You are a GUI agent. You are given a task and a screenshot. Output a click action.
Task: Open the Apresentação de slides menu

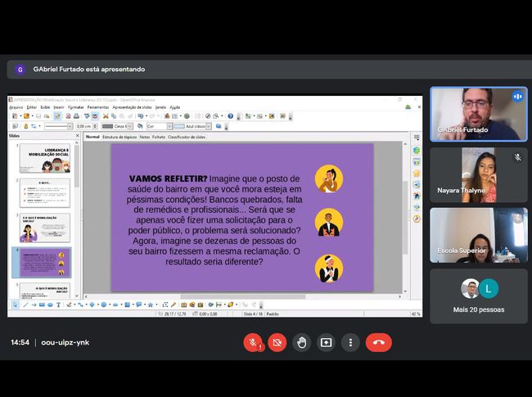click(x=131, y=107)
